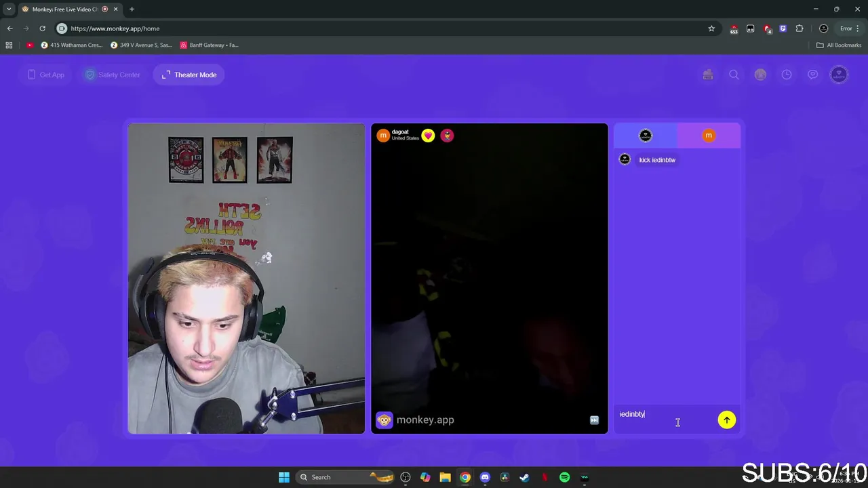Click your own webcam video feed

[246, 279]
